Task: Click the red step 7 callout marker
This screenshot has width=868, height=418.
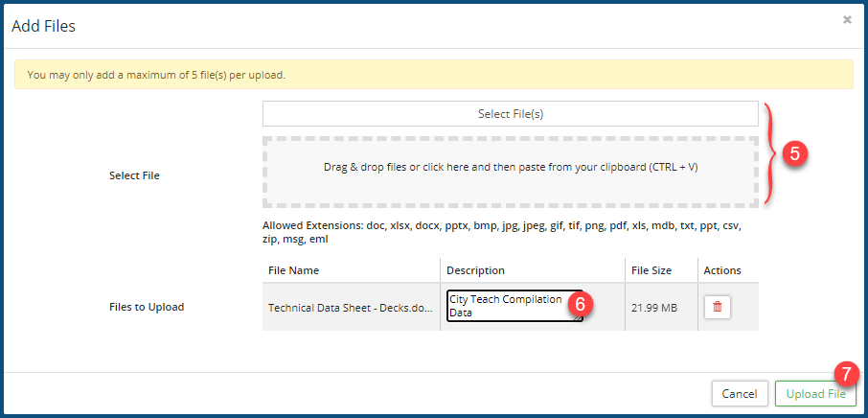Action: pyautogui.click(x=845, y=374)
